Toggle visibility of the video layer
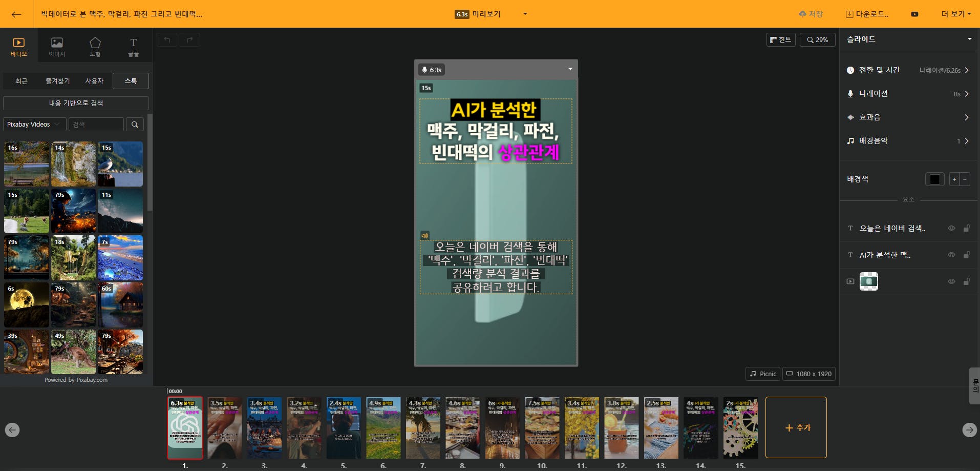The image size is (980, 471). point(951,282)
